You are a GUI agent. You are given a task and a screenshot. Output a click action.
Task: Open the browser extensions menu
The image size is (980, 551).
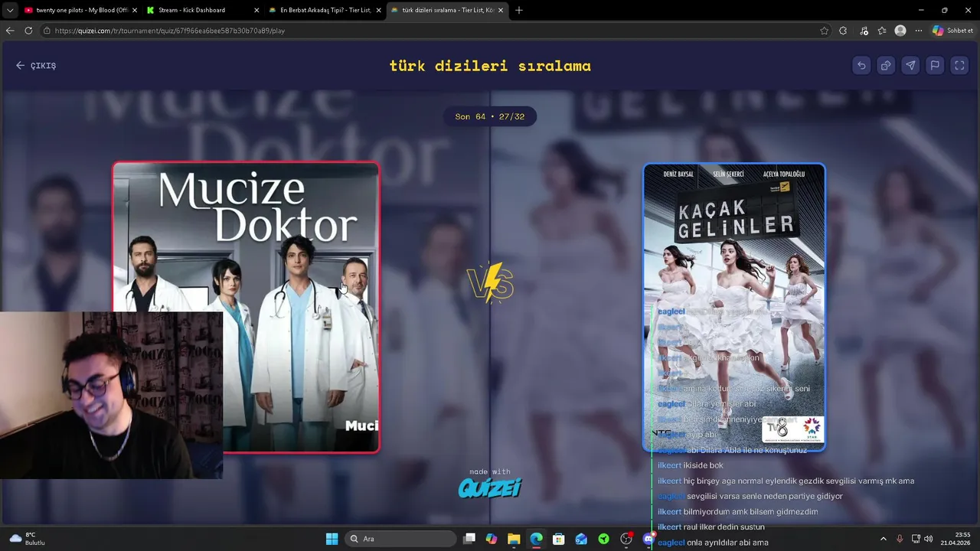(843, 31)
